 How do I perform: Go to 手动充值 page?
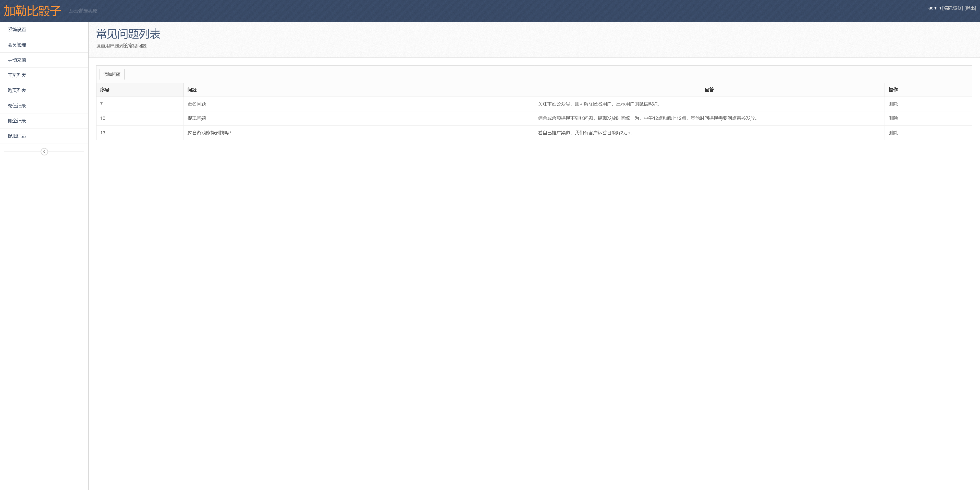(17, 60)
